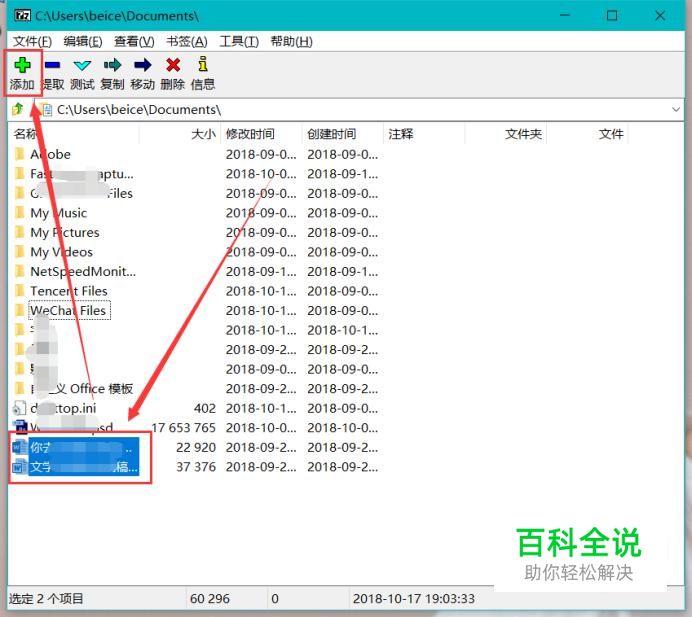Click the Copy (复制) toolbar icon
Image resolution: width=692 pixels, height=617 pixels.
pos(113,65)
